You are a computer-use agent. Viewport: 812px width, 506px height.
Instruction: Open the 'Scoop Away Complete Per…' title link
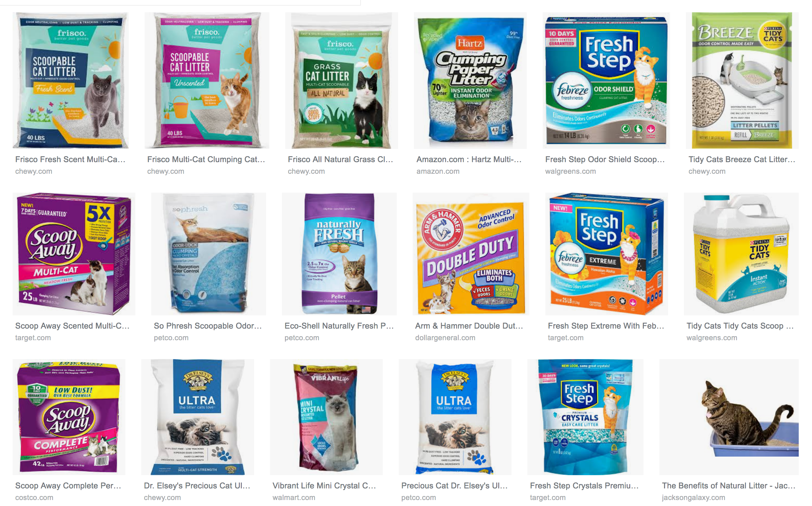(68, 485)
